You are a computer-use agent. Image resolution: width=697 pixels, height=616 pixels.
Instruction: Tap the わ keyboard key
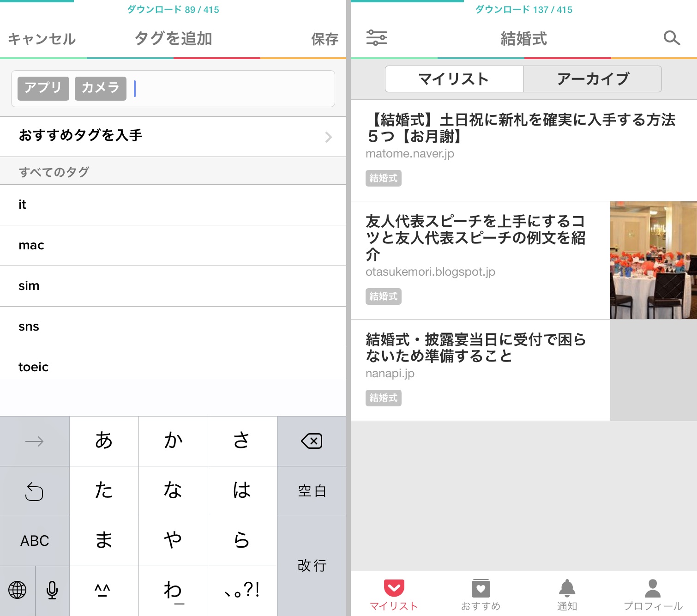173,591
